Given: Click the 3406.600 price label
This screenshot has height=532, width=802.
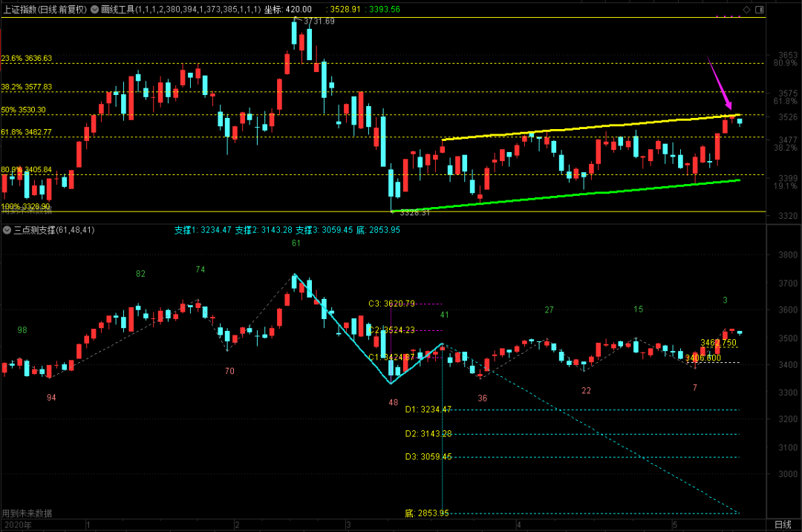Looking at the screenshot, I should tap(702, 358).
